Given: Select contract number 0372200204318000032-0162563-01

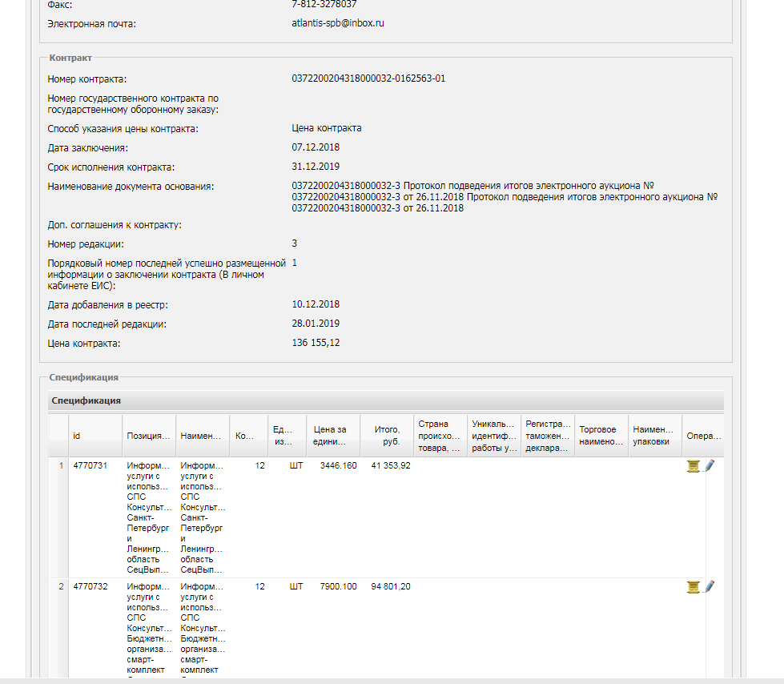Looking at the screenshot, I should pos(368,78).
